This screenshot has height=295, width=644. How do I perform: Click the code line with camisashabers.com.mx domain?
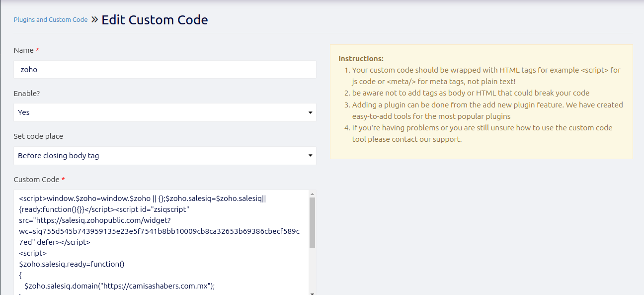119,286
